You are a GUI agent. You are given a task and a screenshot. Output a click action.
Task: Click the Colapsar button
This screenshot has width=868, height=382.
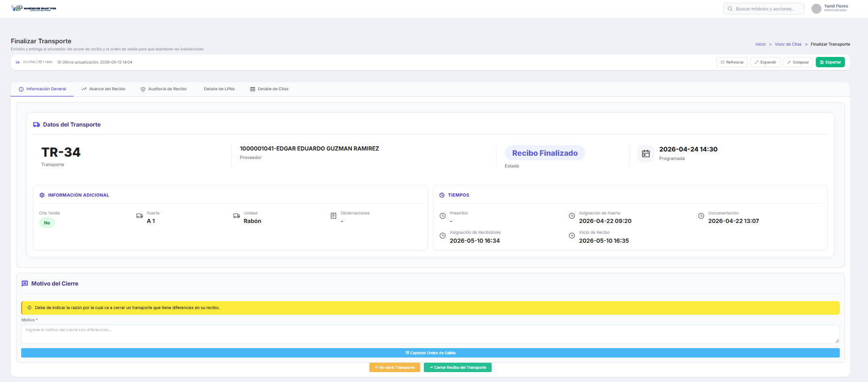(x=798, y=62)
